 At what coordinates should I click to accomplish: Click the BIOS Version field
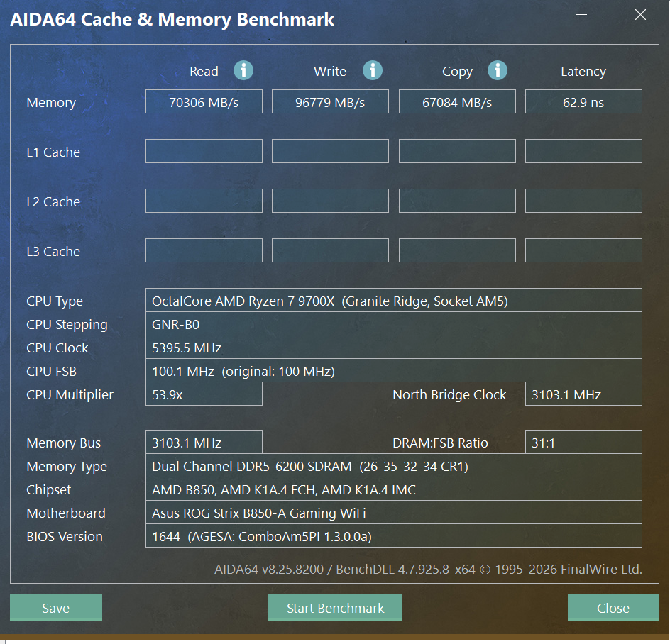393,536
